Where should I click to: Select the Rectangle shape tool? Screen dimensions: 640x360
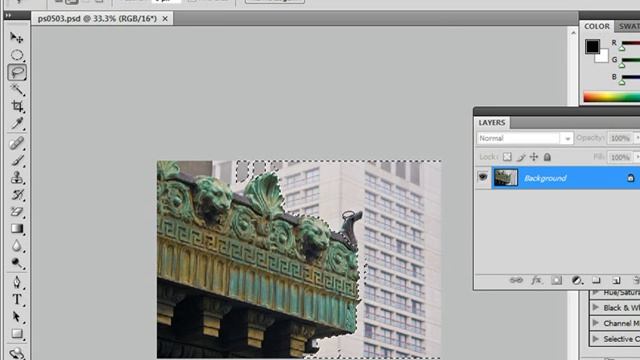17,333
